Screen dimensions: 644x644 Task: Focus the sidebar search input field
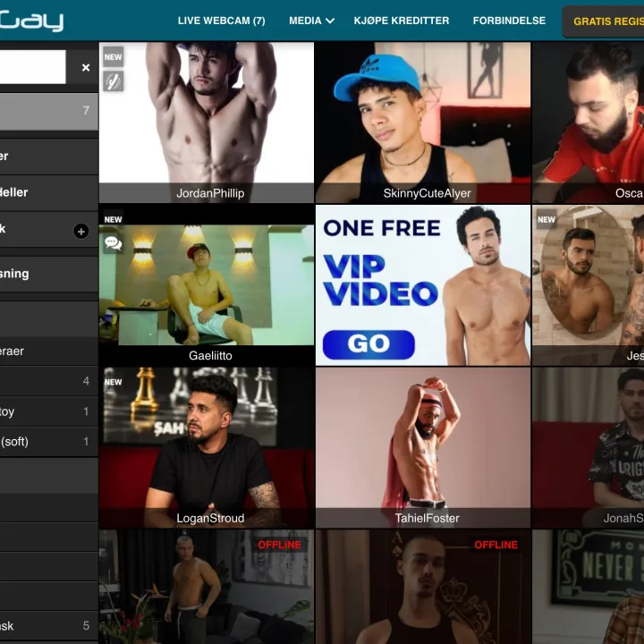tap(33, 67)
